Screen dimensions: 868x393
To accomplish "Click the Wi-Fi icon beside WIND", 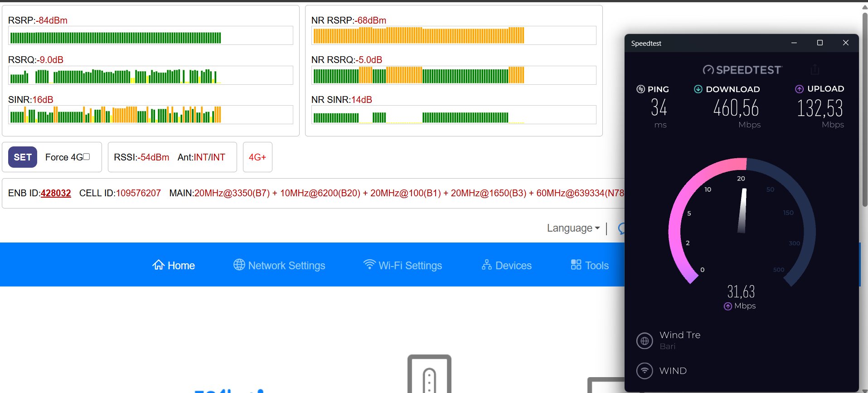I will pos(645,371).
